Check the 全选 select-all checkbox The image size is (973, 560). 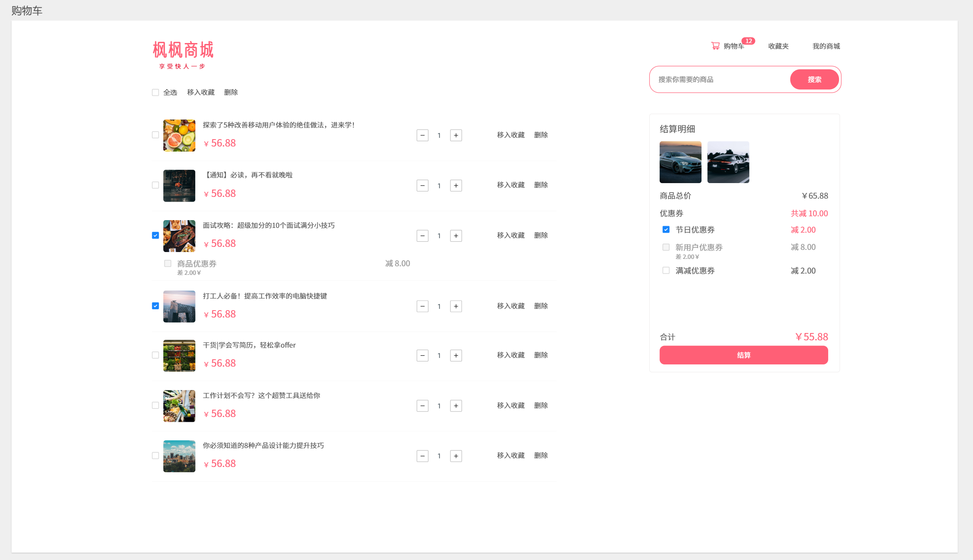(x=156, y=93)
